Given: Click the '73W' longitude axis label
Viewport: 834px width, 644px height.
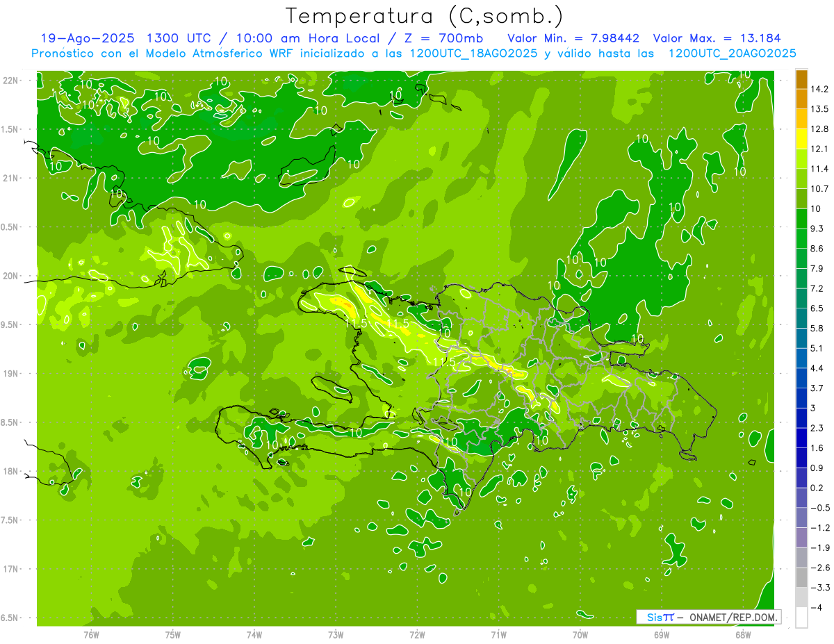Looking at the screenshot, I should coord(335,634).
